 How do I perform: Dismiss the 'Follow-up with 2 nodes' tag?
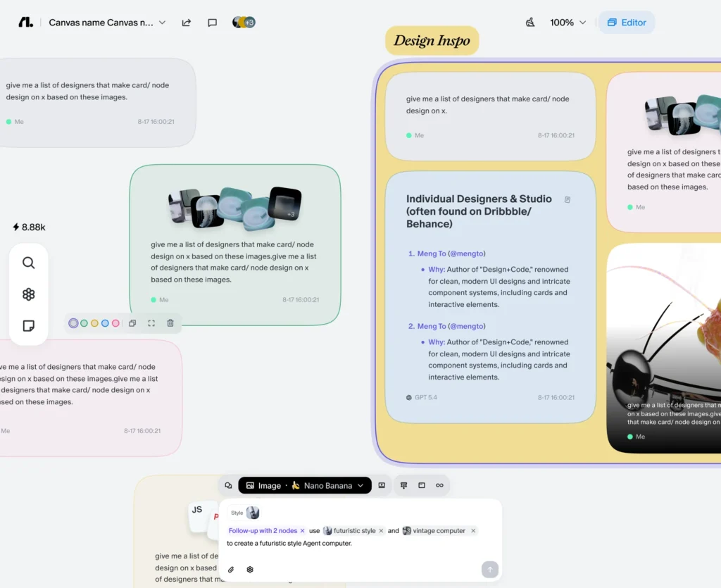303,531
